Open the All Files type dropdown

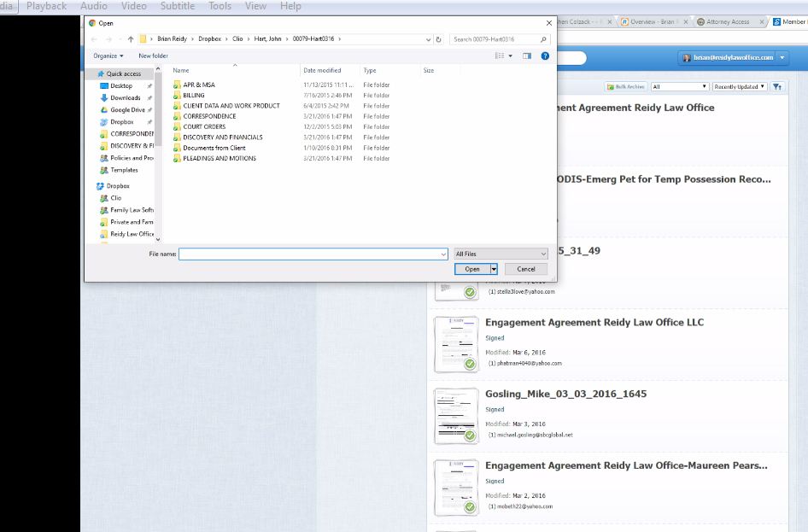coord(501,254)
